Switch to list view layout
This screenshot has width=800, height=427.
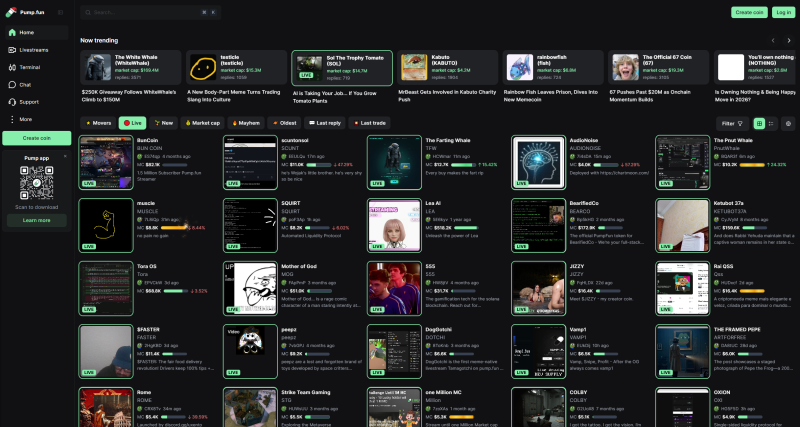tap(770, 122)
